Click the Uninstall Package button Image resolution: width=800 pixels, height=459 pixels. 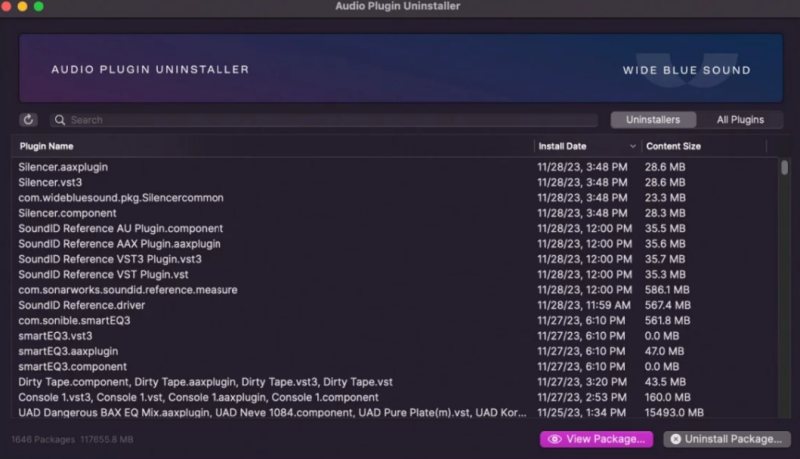727,439
